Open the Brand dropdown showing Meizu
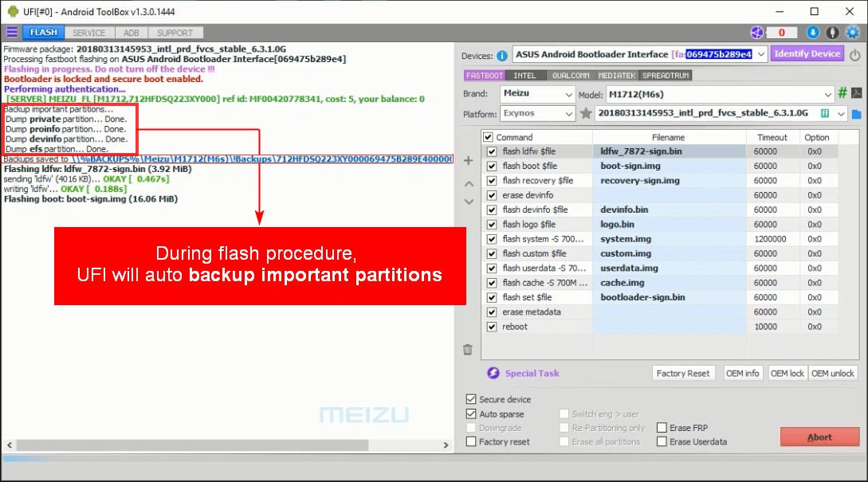This screenshot has width=868, height=482. [x=537, y=93]
